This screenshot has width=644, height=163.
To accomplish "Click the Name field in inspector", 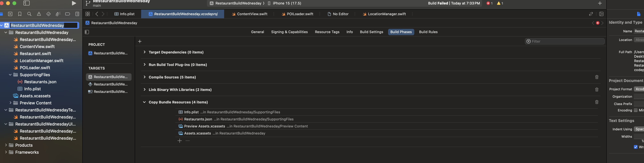I will (639, 31).
